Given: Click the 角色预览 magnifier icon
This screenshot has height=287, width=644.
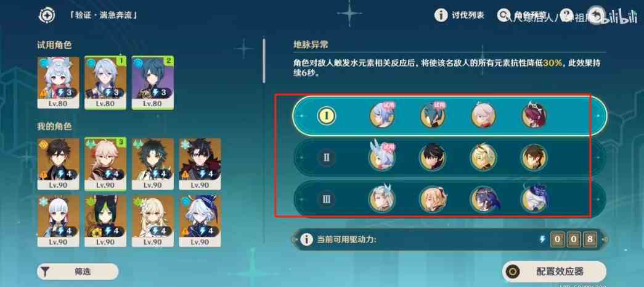Looking at the screenshot, I should click(503, 15).
